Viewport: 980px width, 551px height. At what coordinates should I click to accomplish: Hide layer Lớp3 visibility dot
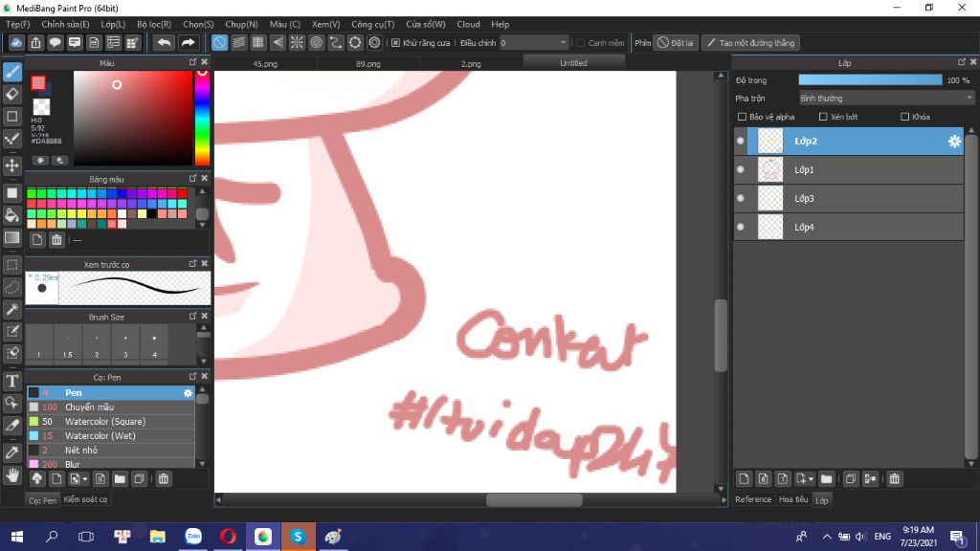point(741,199)
